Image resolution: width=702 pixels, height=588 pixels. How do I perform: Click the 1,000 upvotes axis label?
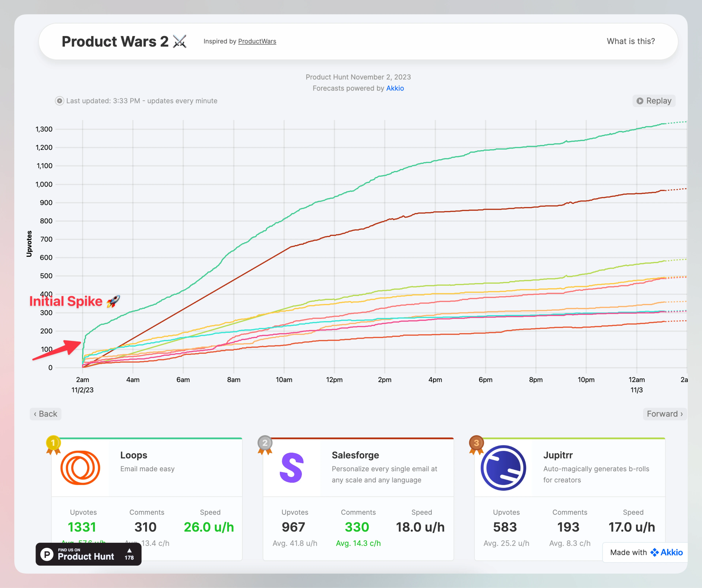pos(44,184)
